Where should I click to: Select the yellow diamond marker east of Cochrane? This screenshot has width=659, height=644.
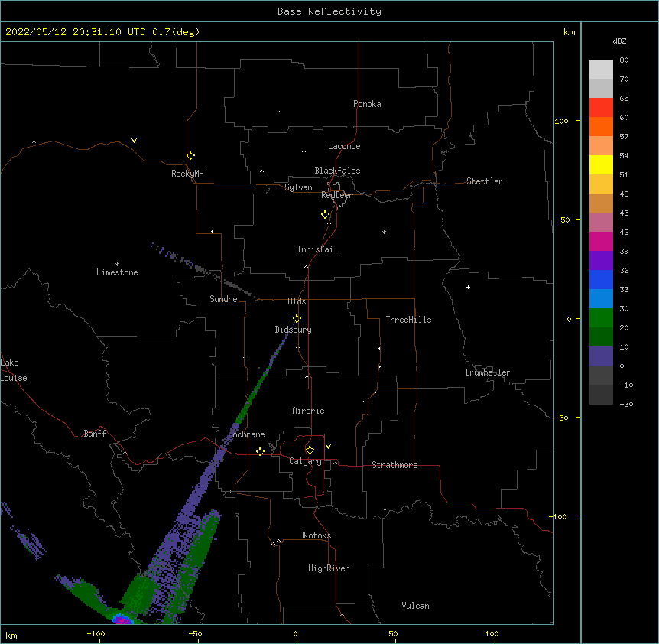point(260,451)
